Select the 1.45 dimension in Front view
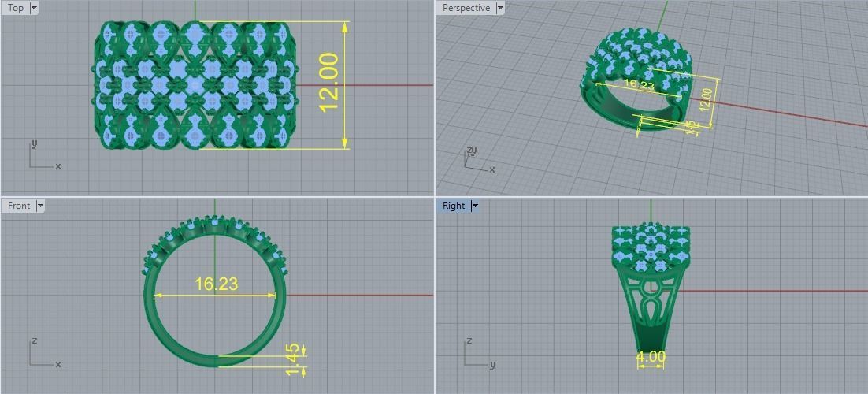The width and height of the screenshot is (868, 394). (293, 359)
